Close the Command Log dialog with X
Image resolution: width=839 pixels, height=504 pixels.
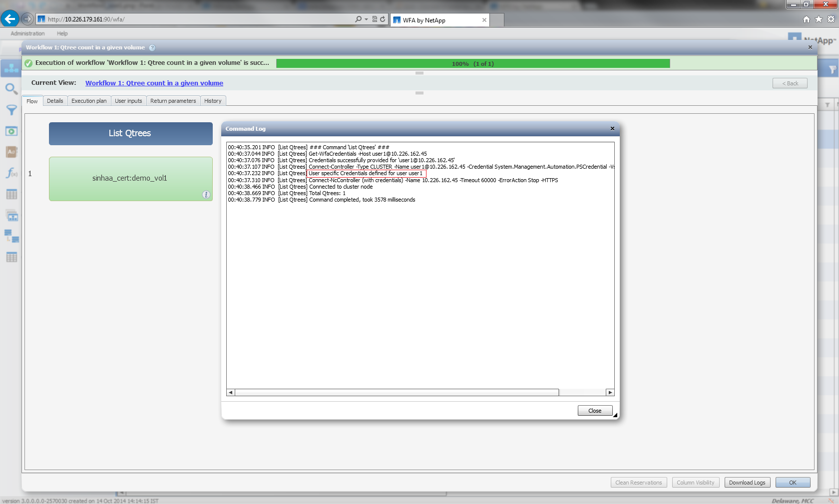(612, 129)
